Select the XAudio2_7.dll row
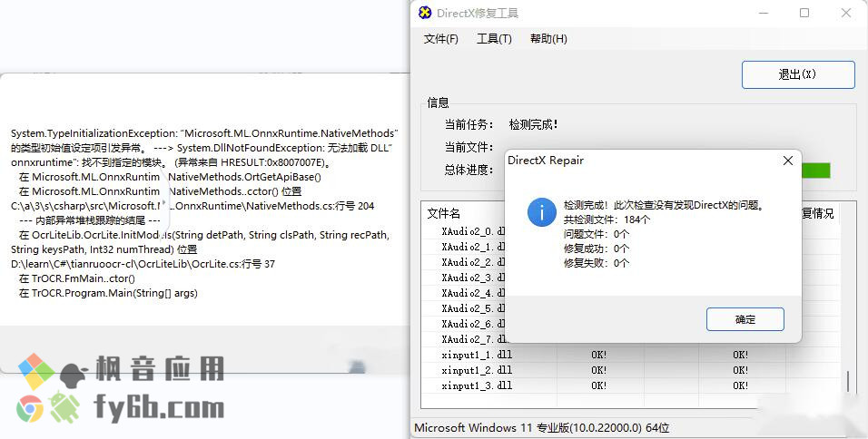This screenshot has height=439, width=868. point(473,339)
